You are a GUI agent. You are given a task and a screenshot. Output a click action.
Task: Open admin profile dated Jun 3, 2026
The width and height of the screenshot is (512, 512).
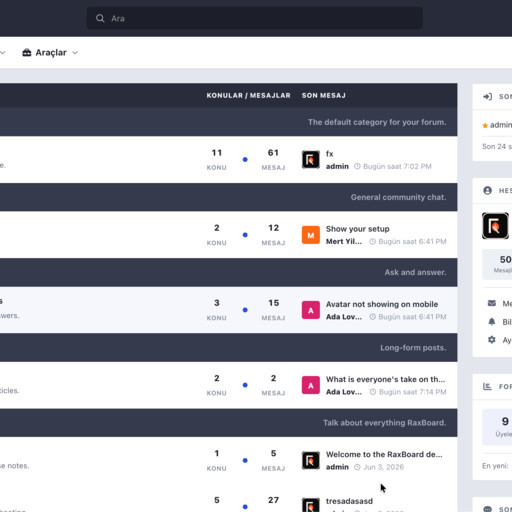point(337,467)
